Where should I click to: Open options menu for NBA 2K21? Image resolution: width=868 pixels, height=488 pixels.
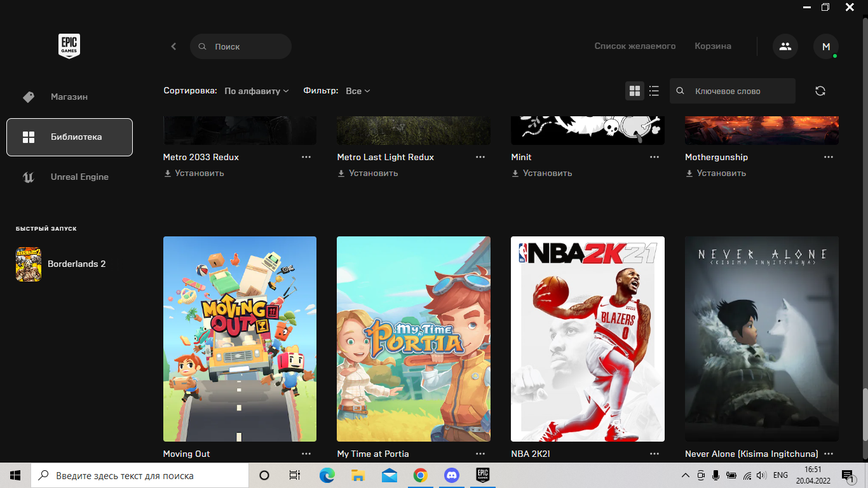tap(654, 454)
